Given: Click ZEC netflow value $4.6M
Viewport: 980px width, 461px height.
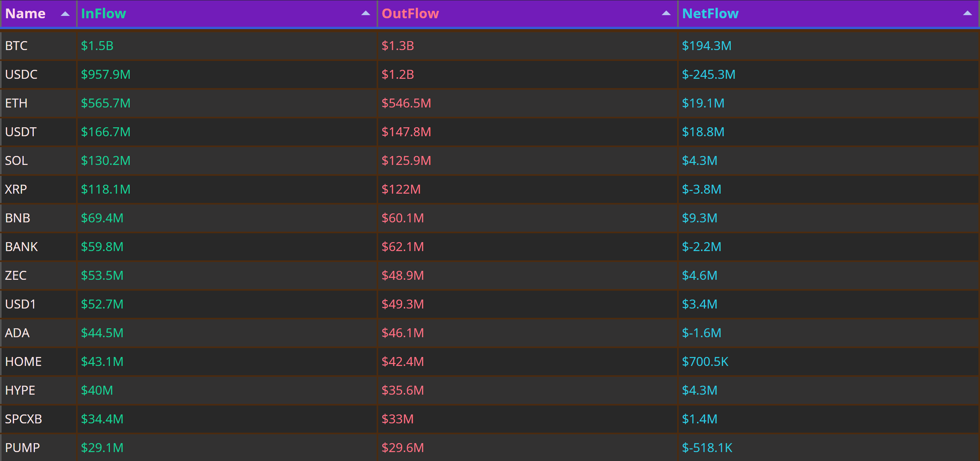Looking at the screenshot, I should click(x=700, y=276).
